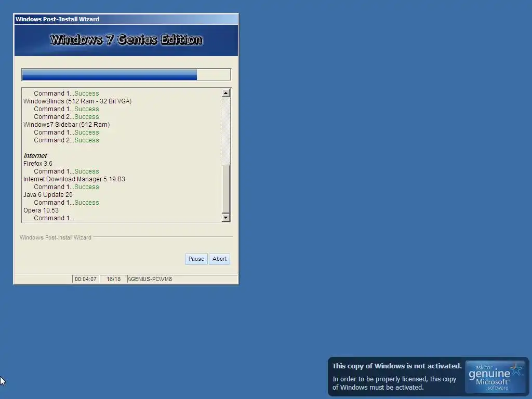Select the 'Opera 10.53' log entry
532x399 pixels.
41,210
